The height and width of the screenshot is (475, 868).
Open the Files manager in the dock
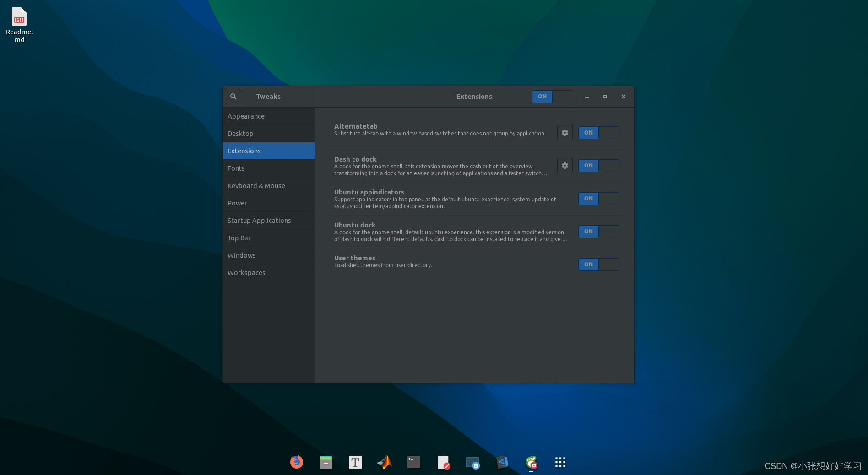[326, 462]
